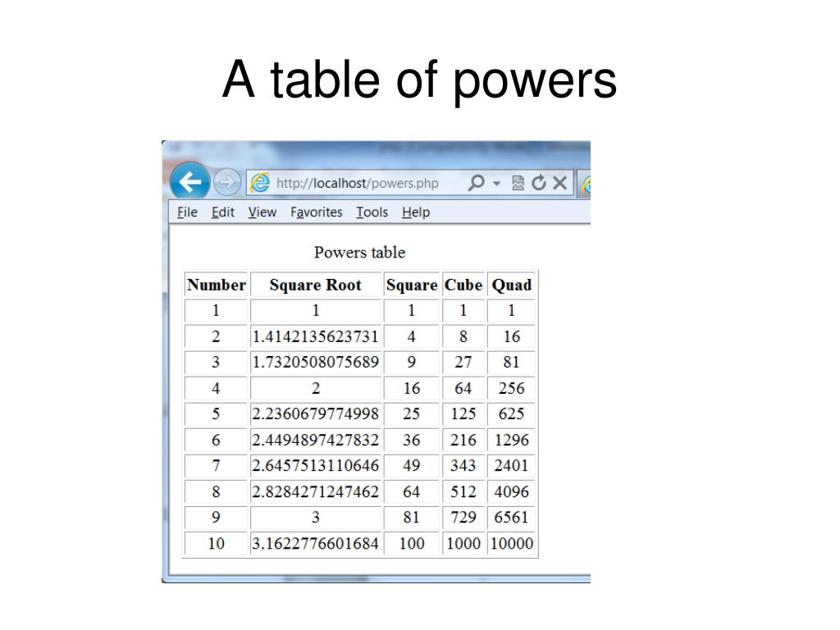Viewport: 840px width, 630px height.
Task: Click the cell with 3.1622776601684
Action: [x=316, y=543]
